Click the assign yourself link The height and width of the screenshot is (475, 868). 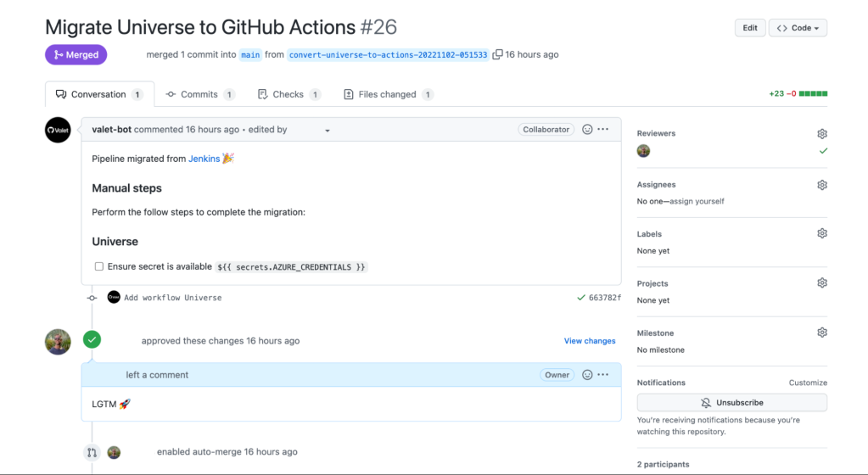(x=697, y=202)
